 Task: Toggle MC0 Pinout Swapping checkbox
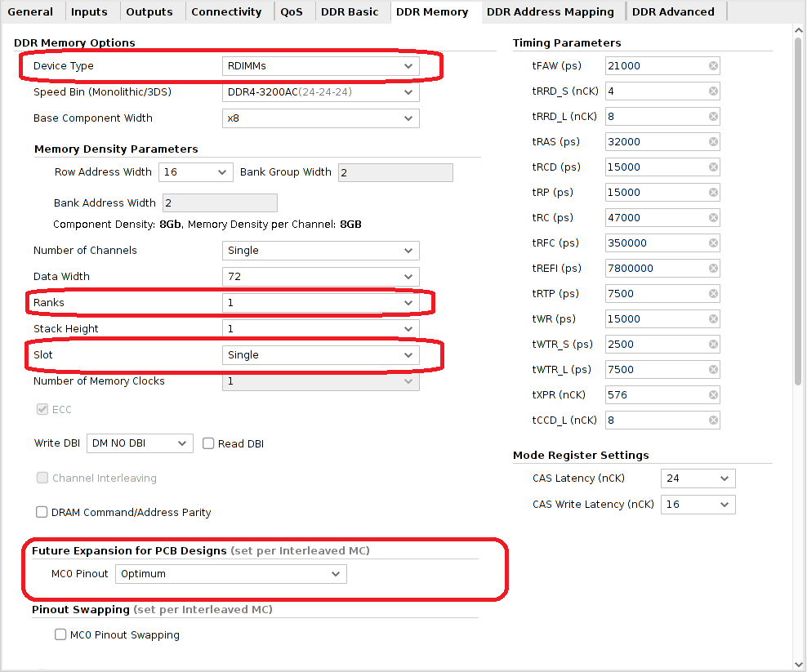[x=60, y=635]
